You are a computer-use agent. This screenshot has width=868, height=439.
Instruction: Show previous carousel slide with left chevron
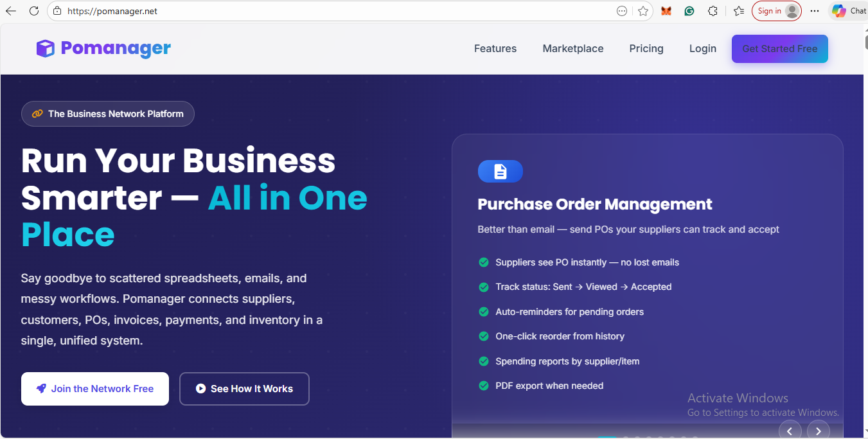point(790,431)
